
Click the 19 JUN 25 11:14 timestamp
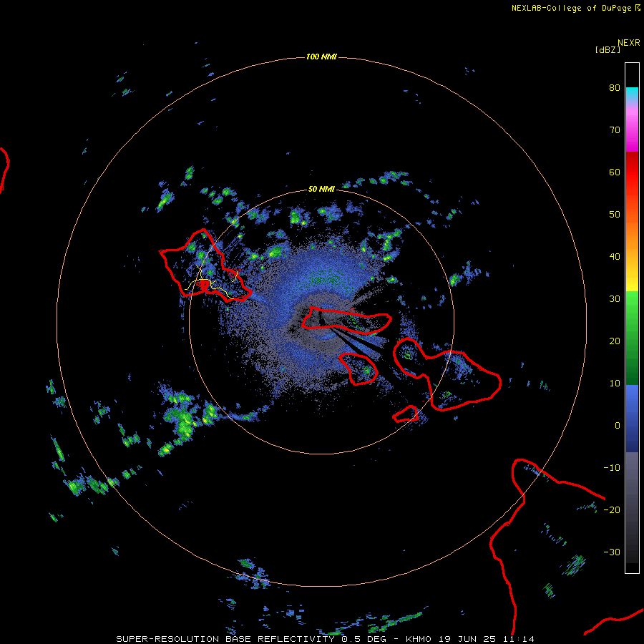click(487, 639)
